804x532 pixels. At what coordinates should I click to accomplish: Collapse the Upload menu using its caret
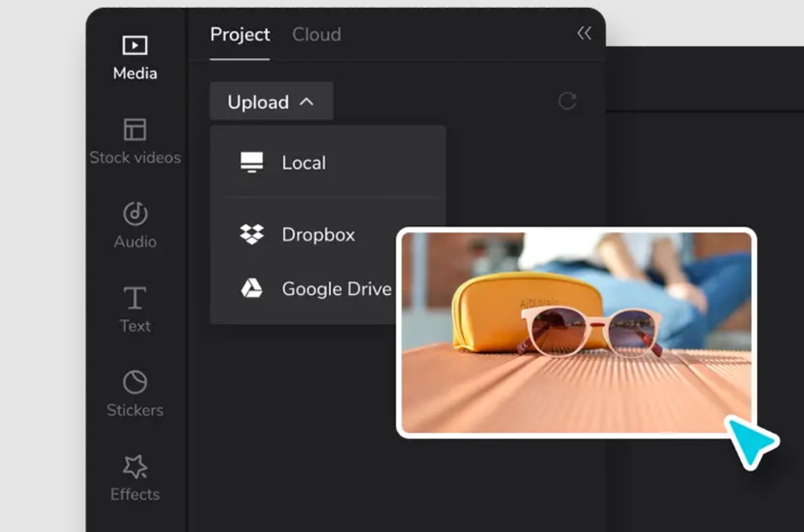tap(306, 102)
